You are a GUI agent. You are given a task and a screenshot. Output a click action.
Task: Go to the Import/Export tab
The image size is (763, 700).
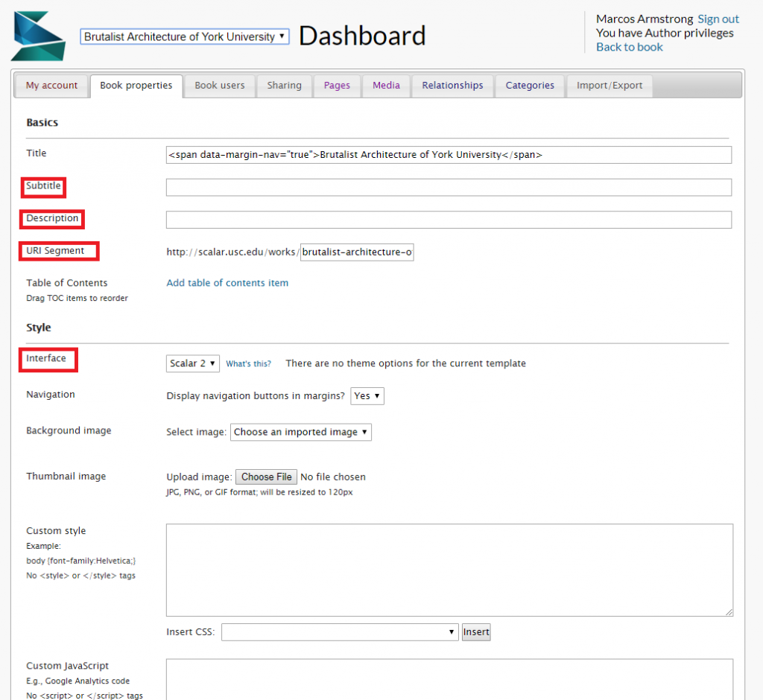click(610, 86)
